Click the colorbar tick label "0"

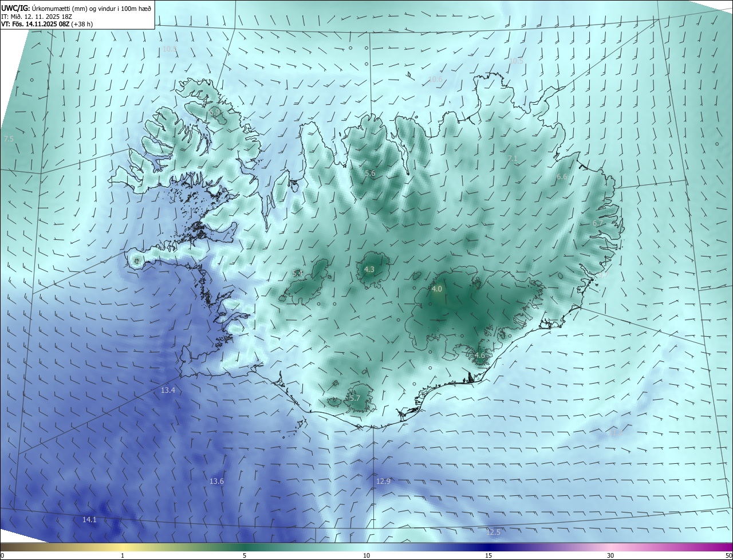(2, 555)
